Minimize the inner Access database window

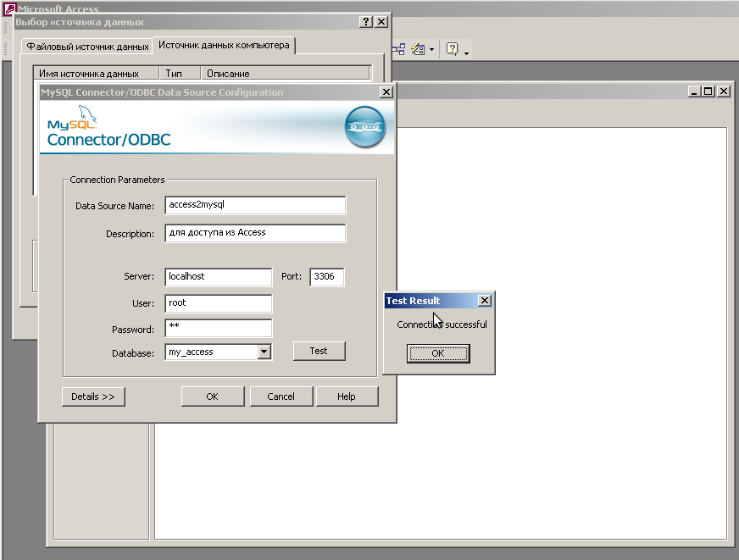[x=693, y=91]
